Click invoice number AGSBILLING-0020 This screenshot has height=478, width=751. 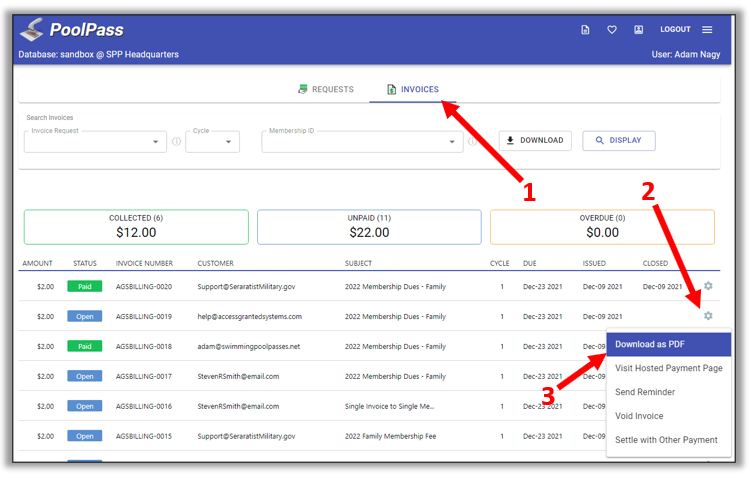(x=144, y=287)
